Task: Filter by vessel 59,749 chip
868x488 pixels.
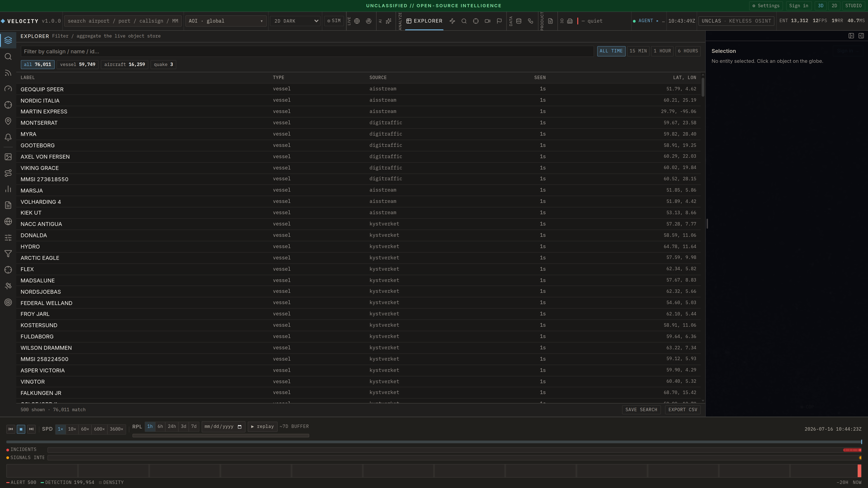Action: coord(78,64)
